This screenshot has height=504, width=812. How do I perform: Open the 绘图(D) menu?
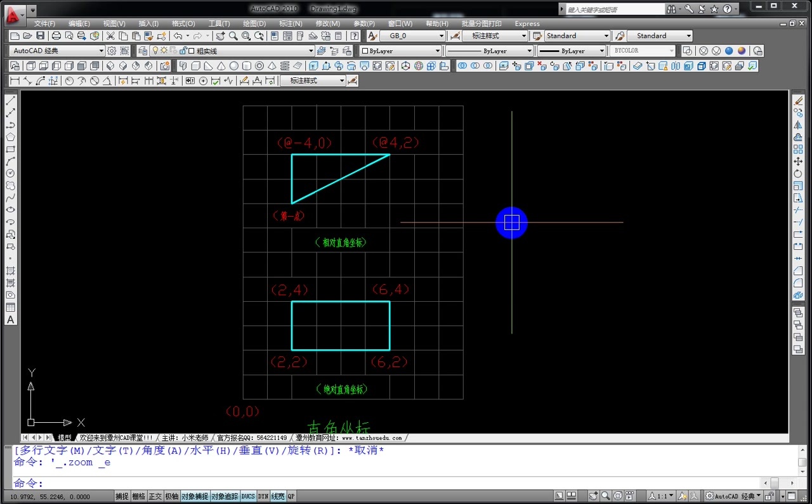(x=254, y=23)
